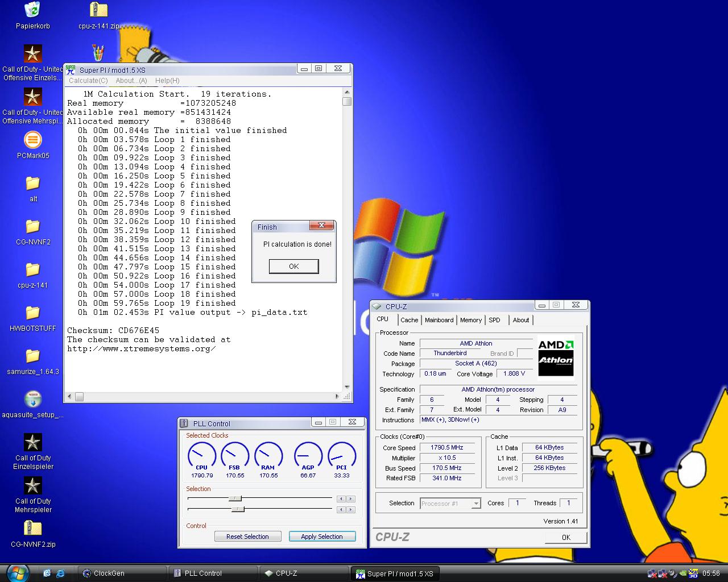
Task: Click Super PI horizontal scrollbar left arrow
Action: click(70, 397)
